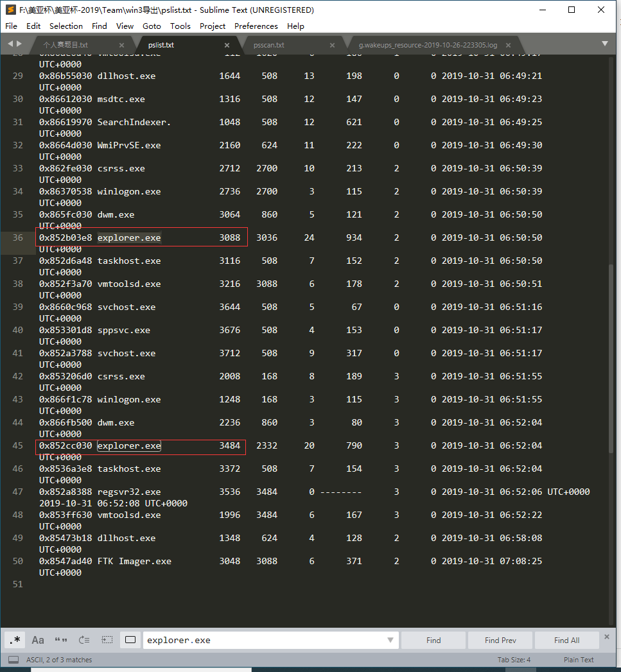The height and width of the screenshot is (672, 621).
Task: Close the psscan.txt tab
Action: click(333, 45)
